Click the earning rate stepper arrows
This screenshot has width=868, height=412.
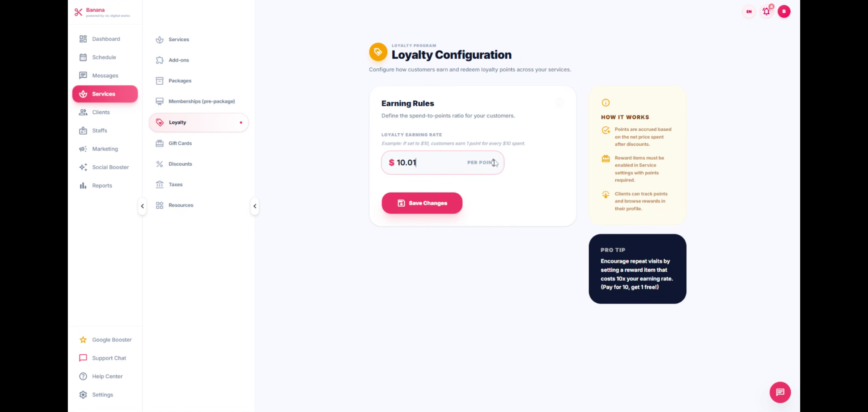coord(494,163)
